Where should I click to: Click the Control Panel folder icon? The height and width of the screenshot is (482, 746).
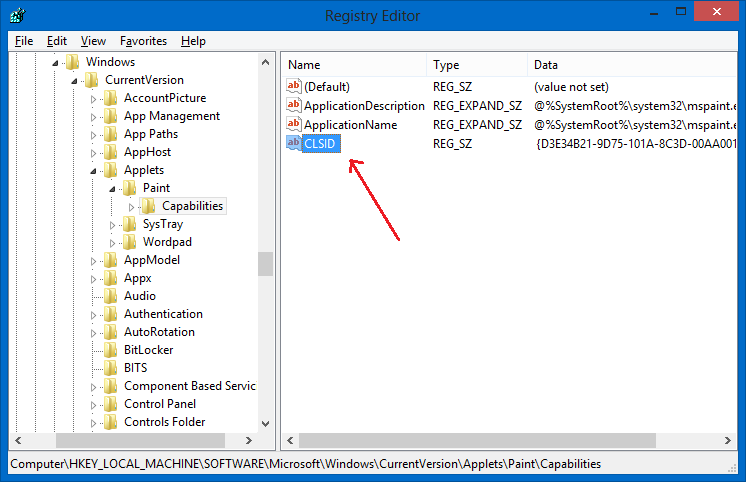point(111,404)
